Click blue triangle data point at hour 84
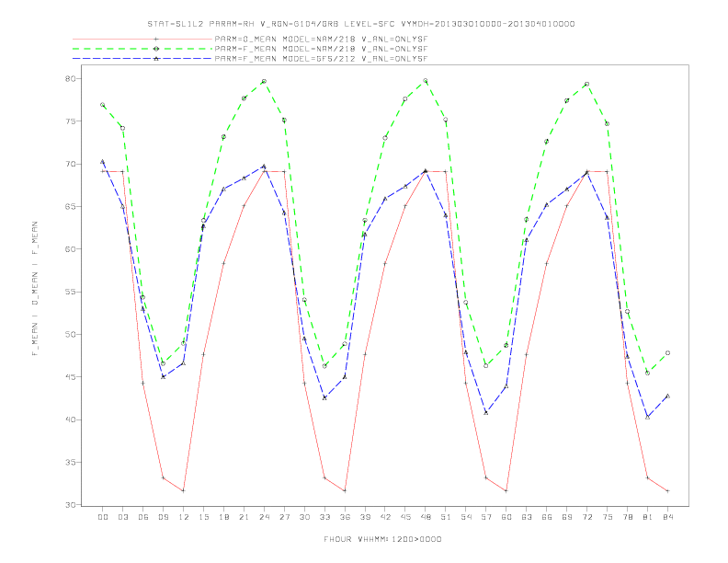The image size is (728, 563). [x=667, y=396]
